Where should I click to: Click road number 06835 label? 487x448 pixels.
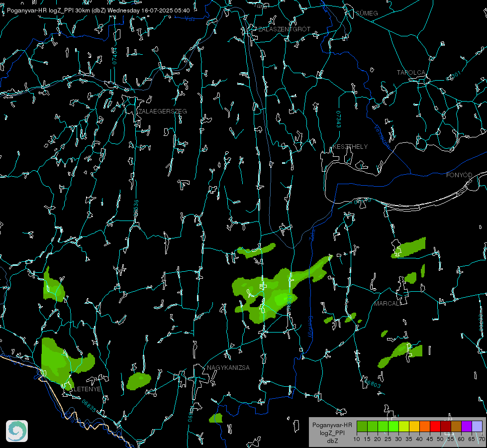click(89, 406)
